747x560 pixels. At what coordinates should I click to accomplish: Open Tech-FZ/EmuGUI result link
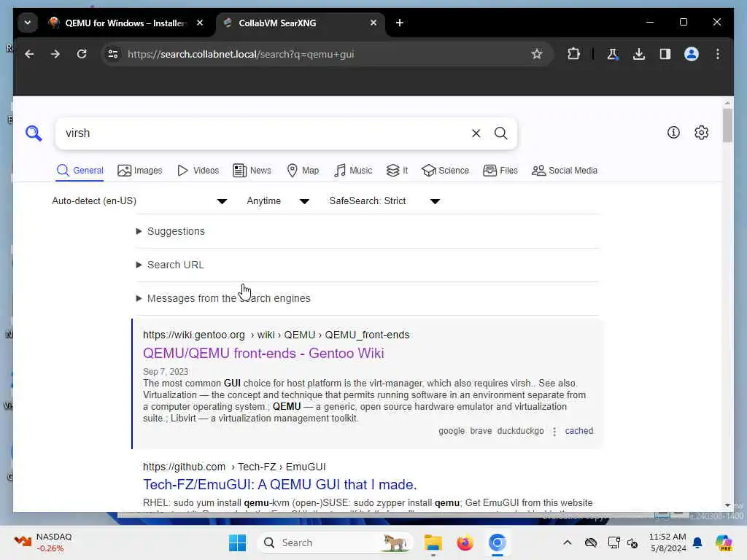click(x=279, y=485)
